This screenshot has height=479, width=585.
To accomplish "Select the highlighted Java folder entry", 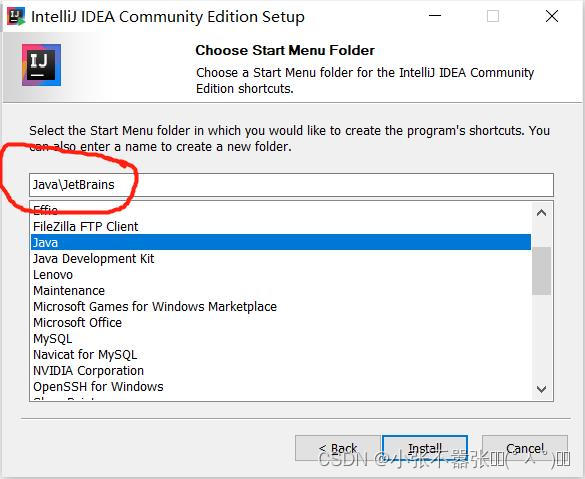I will (281, 242).
